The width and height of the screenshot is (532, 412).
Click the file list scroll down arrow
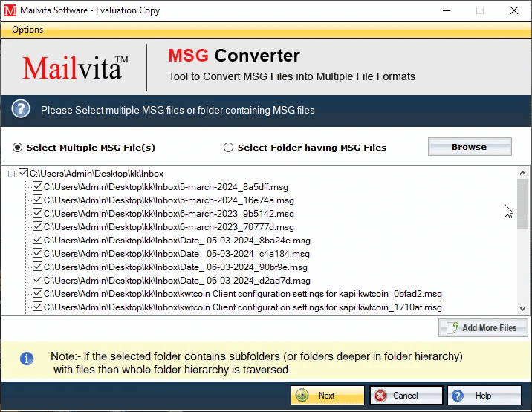(x=522, y=309)
